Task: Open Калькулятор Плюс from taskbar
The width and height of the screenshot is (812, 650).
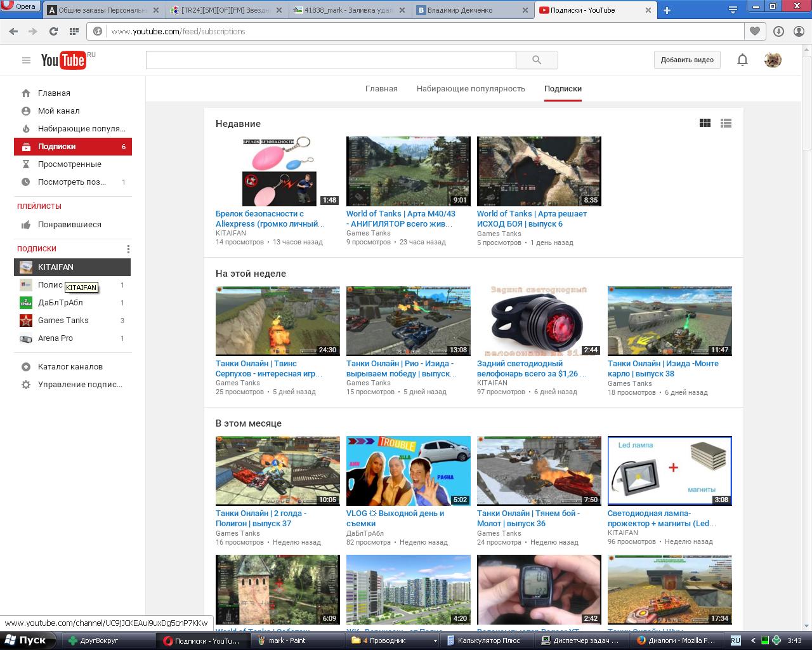Action: (x=488, y=640)
